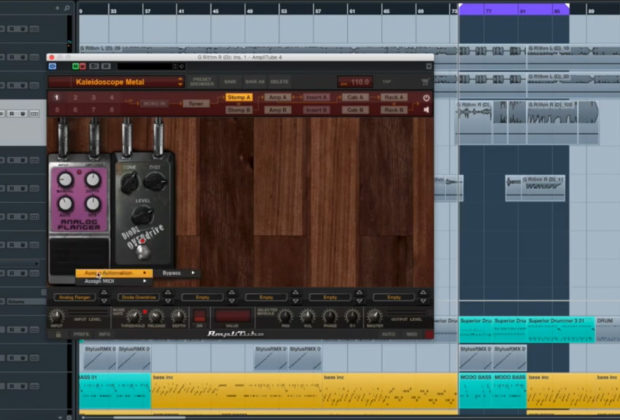Click the project horizontal scrollbar
This screenshot has height=420, width=620.
[x=149, y=417]
